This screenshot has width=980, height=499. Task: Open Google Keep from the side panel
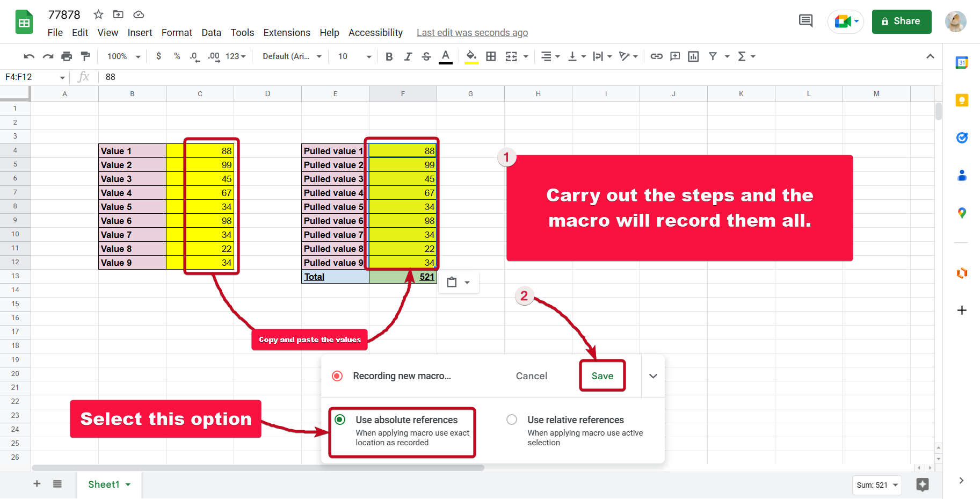pyautogui.click(x=962, y=100)
